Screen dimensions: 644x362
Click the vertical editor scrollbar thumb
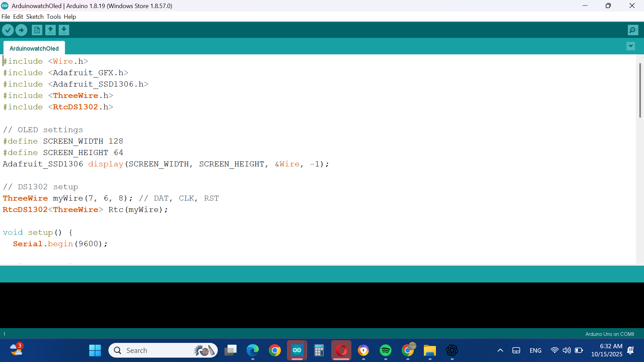[x=640, y=90]
